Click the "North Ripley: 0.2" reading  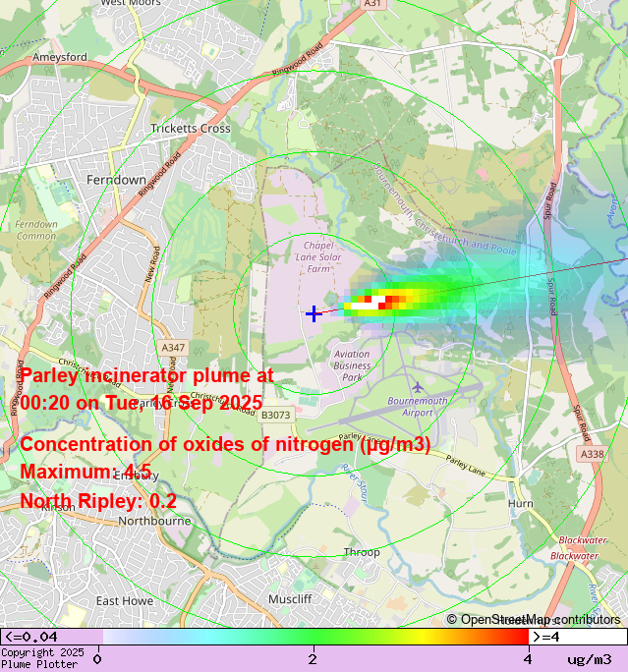[98, 501]
